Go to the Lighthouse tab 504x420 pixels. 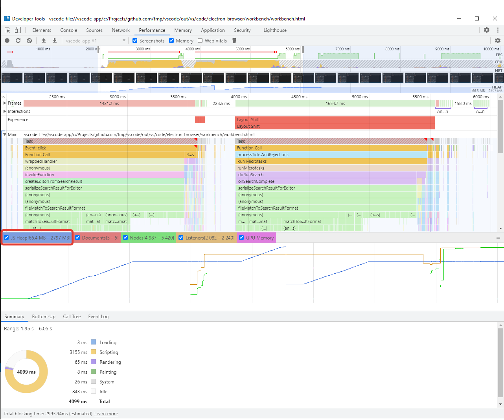coord(275,30)
